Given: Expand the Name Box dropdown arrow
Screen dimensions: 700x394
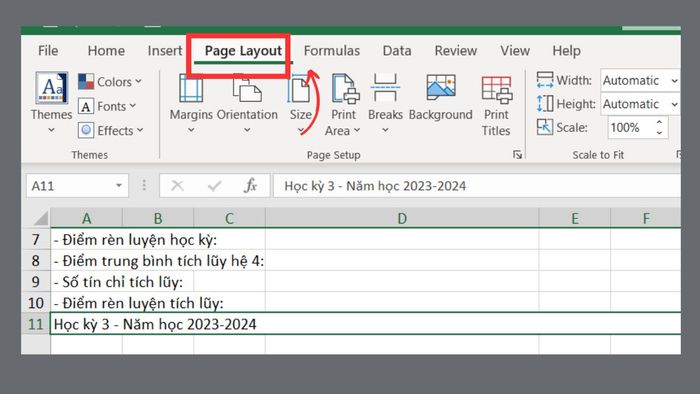Looking at the screenshot, I should [119, 185].
